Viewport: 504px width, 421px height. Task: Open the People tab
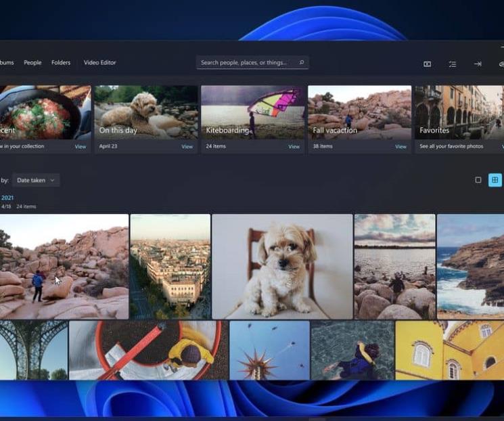point(32,62)
